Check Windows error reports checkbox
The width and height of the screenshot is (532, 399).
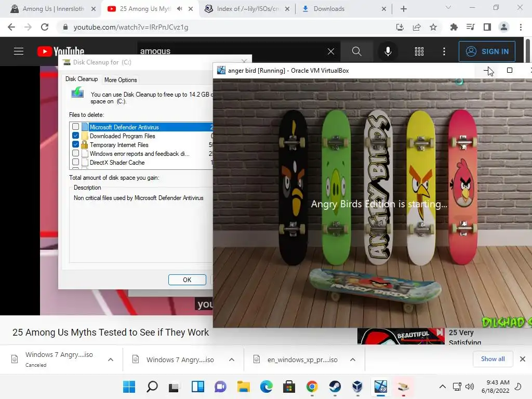click(x=76, y=153)
